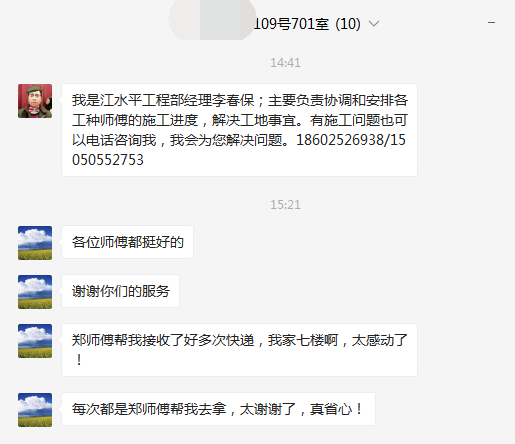Click the message about 快递 and 七楼

(x=239, y=350)
